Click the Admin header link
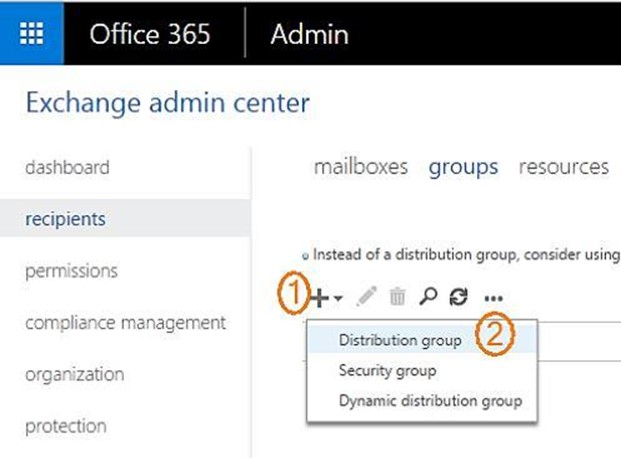Image resolution: width=621 pixels, height=458 pixels. coord(310,34)
